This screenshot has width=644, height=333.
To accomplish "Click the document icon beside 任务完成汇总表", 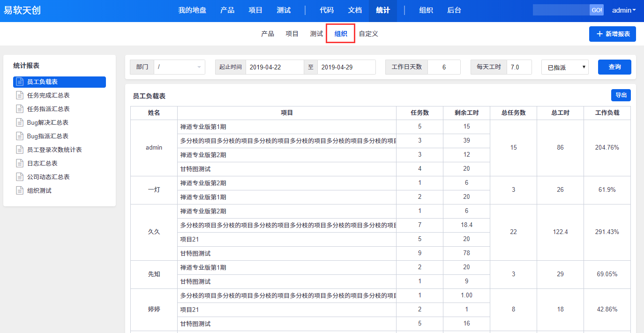I will point(20,95).
